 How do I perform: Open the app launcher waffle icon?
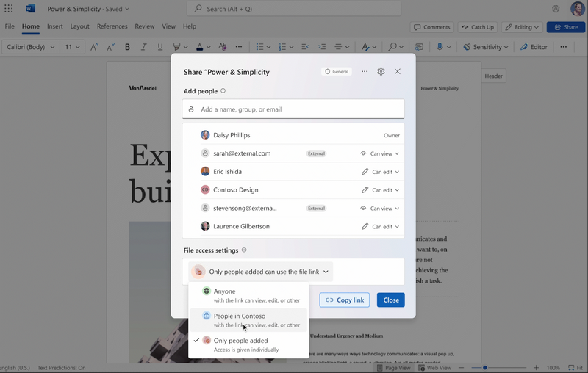pos(8,8)
